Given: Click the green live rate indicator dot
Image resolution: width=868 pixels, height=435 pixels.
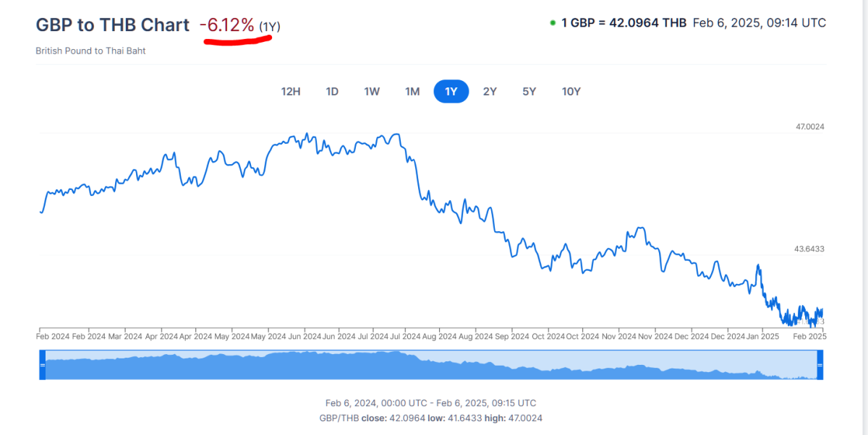Looking at the screenshot, I should 553,23.
